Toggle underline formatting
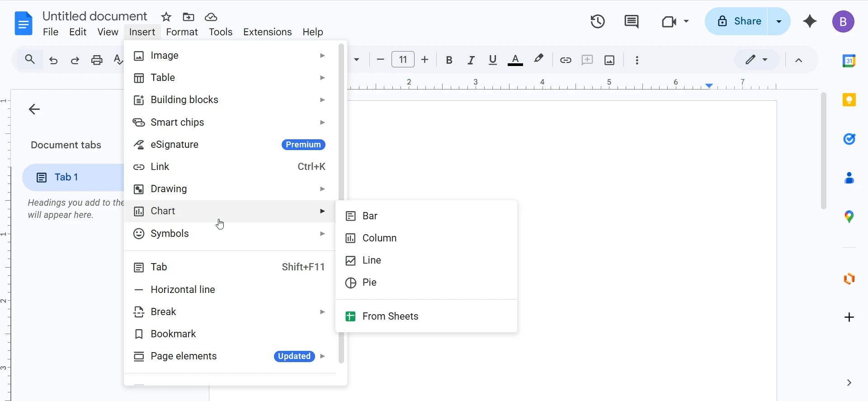Image resolution: width=868 pixels, height=401 pixels. coord(493,60)
